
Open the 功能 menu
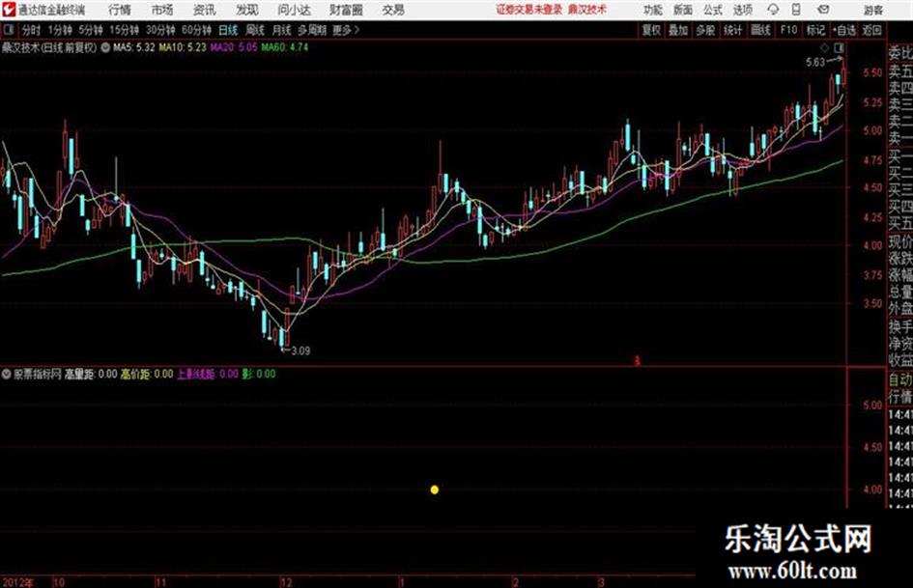[x=653, y=10]
